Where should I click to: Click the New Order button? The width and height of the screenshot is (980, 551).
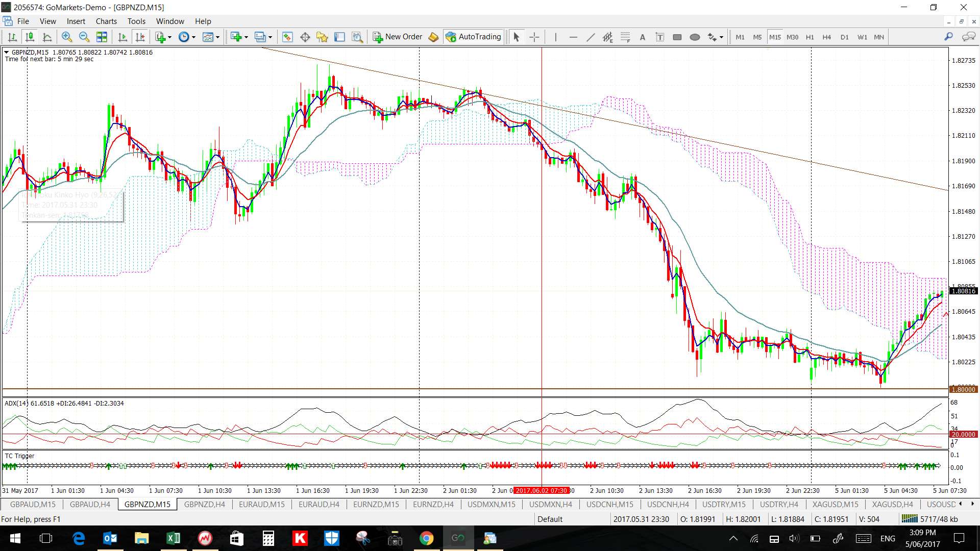[398, 37]
